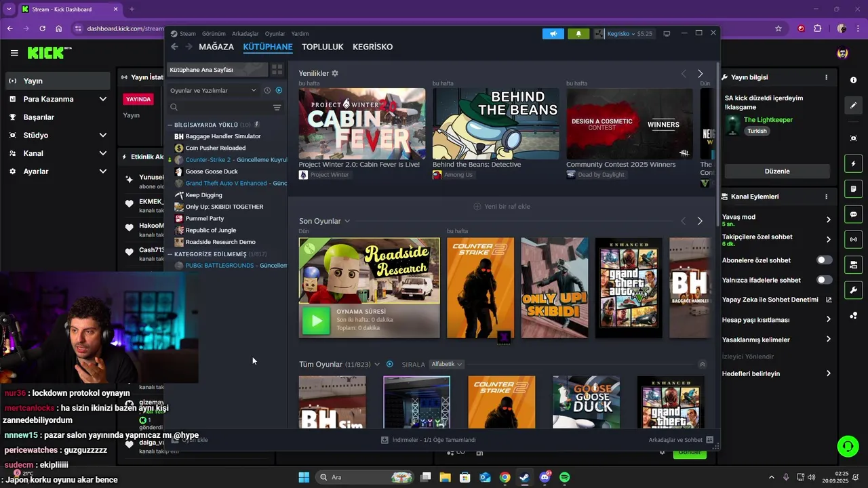
Task: Open Kick edit pencil sidebar icon
Action: coord(853,105)
